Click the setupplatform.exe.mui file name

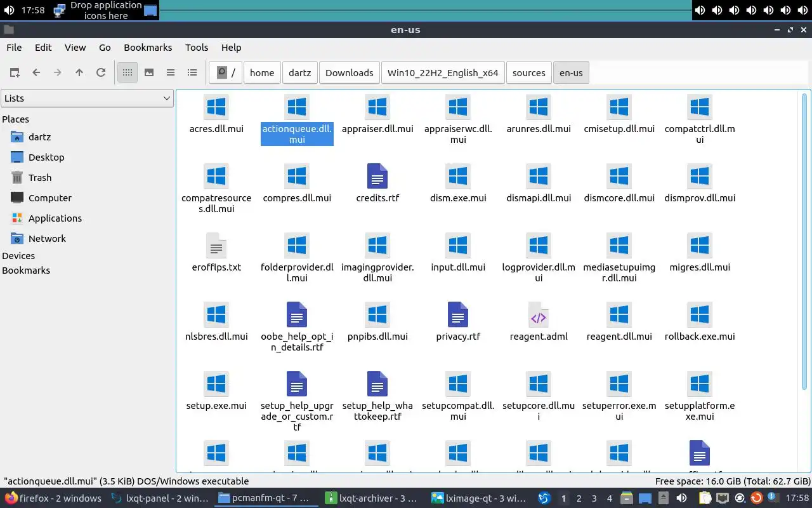700,411
